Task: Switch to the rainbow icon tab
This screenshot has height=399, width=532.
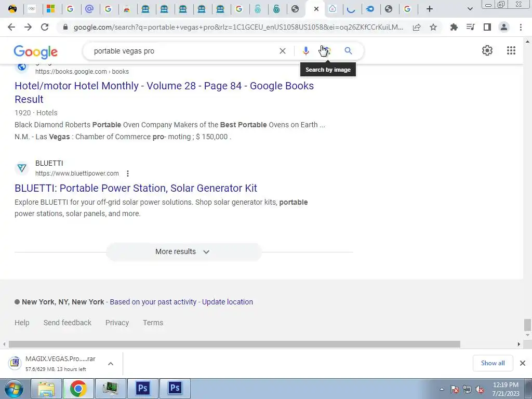Action: point(127,9)
